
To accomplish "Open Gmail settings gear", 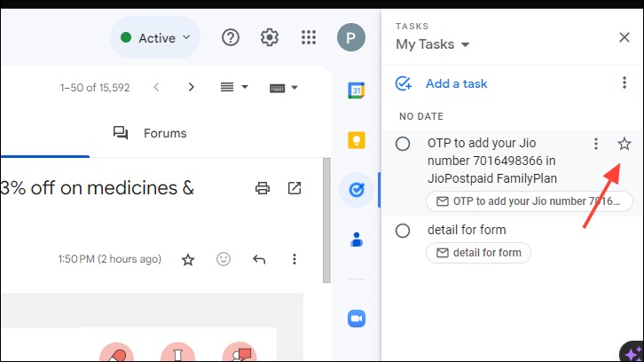I will 270,37.
